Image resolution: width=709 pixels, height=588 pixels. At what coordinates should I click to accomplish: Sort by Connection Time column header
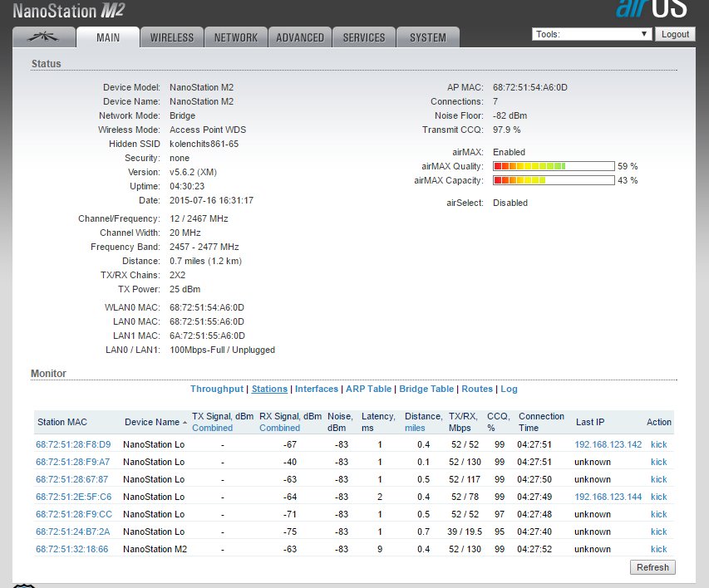click(541, 422)
